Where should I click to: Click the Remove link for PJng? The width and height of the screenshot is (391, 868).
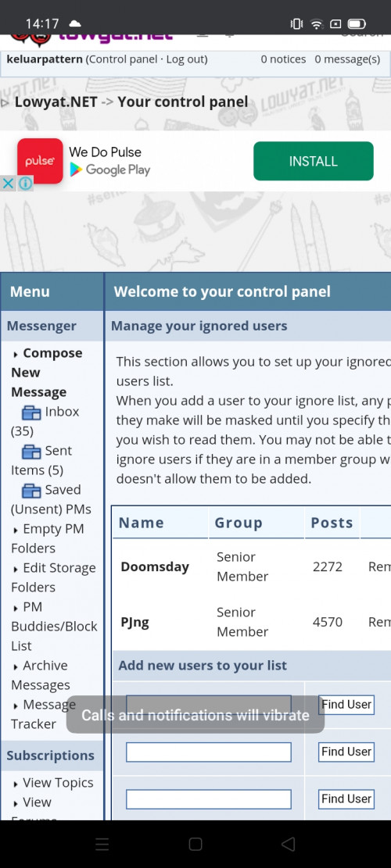pyautogui.click(x=379, y=622)
